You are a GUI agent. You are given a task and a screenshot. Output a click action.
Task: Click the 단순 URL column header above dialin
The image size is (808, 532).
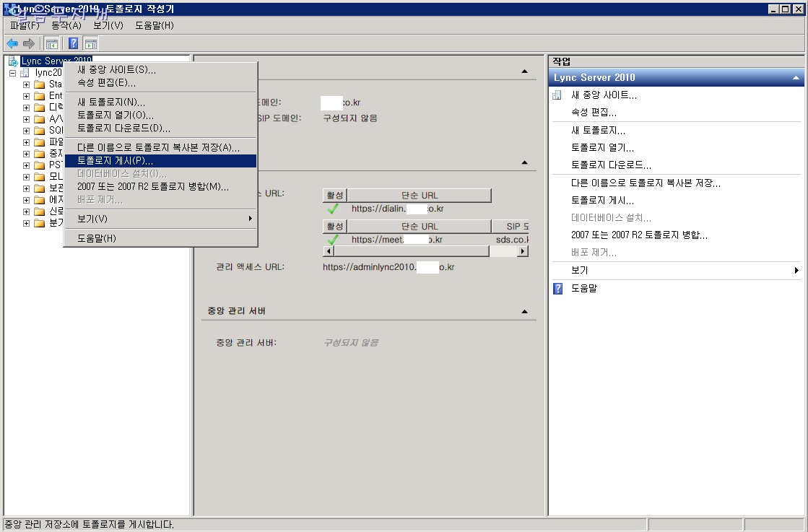click(x=420, y=196)
